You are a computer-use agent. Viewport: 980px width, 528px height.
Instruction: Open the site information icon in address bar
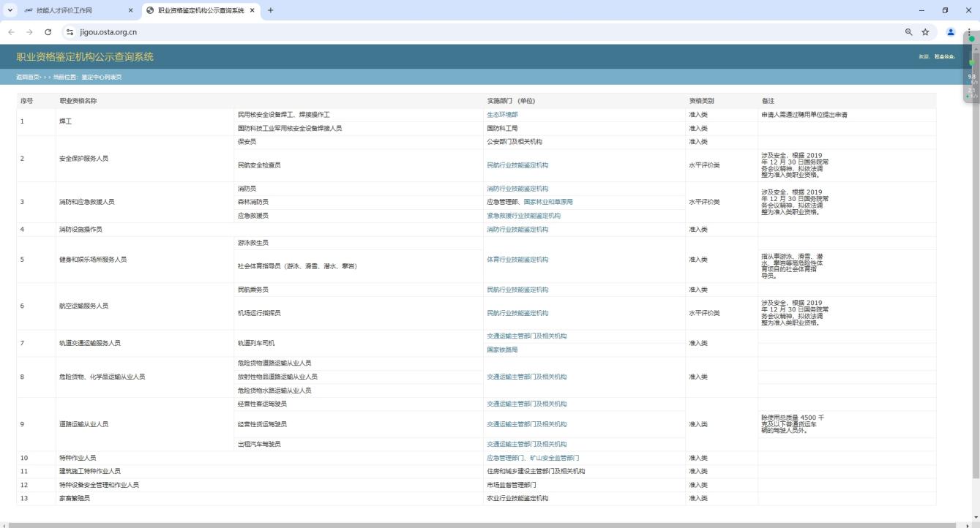coord(70,32)
